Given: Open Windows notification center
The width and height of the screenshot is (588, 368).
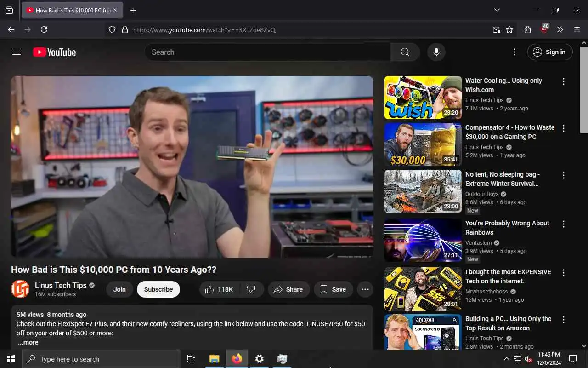Looking at the screenshot, I should [x=573, y=359].
